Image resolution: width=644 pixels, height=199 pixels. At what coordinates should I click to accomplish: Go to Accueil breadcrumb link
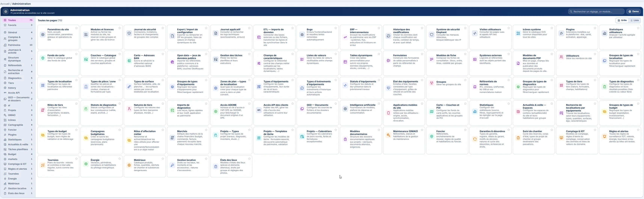coord(5,4)
